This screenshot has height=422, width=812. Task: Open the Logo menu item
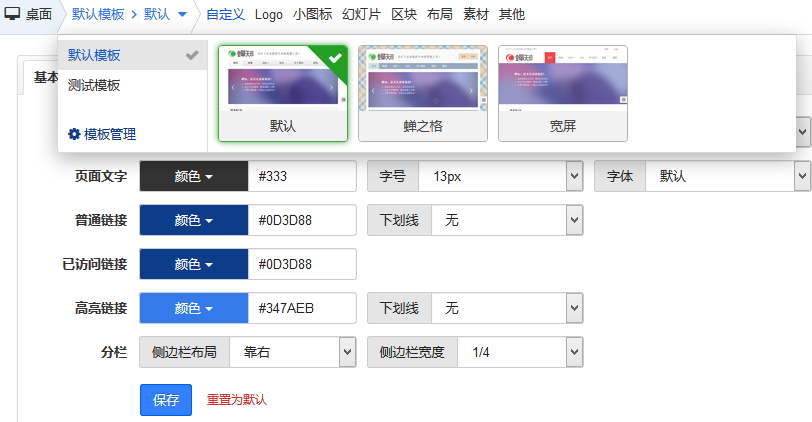coord(268,14)
